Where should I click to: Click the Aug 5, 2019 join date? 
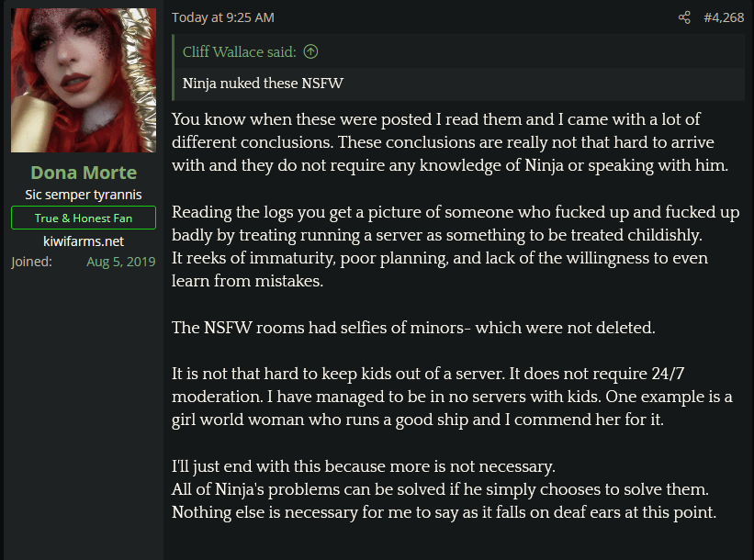(x=121, y=262)
